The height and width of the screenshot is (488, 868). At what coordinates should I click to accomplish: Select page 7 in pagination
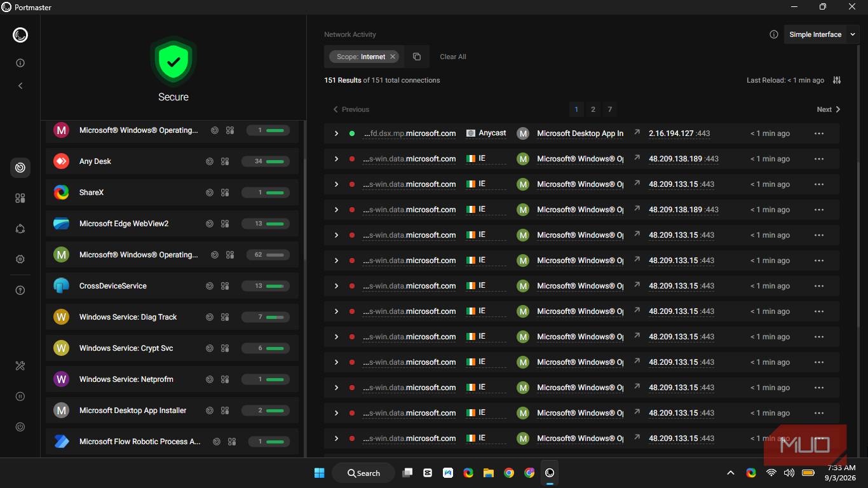610,109
